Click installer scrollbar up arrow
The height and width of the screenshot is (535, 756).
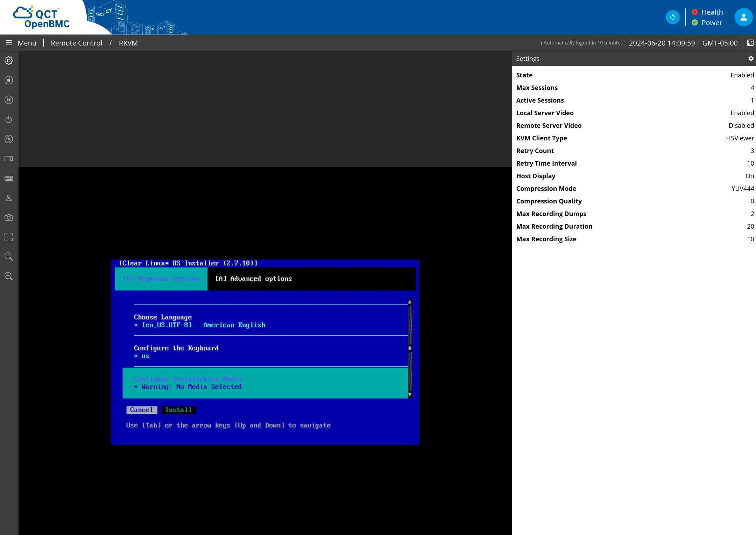coord(410,301)
